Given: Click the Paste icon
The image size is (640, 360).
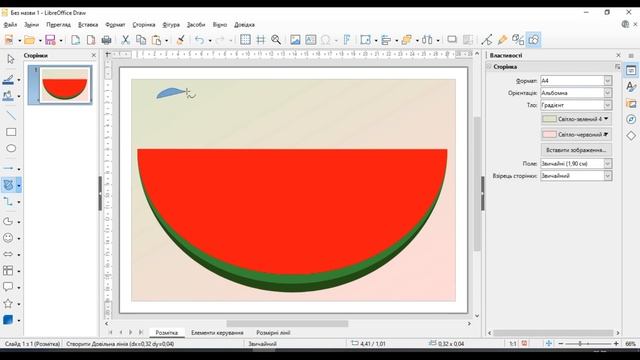Looking at the screenshot, I should (156, 40).
